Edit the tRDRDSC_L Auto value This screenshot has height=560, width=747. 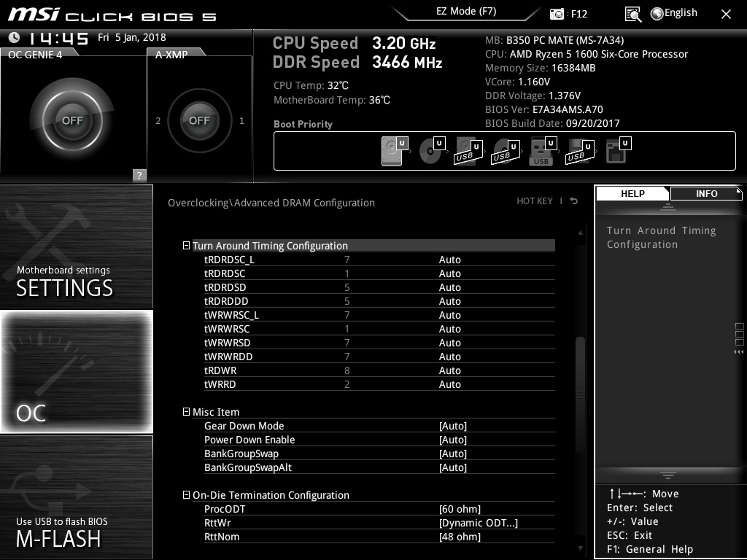449,260
